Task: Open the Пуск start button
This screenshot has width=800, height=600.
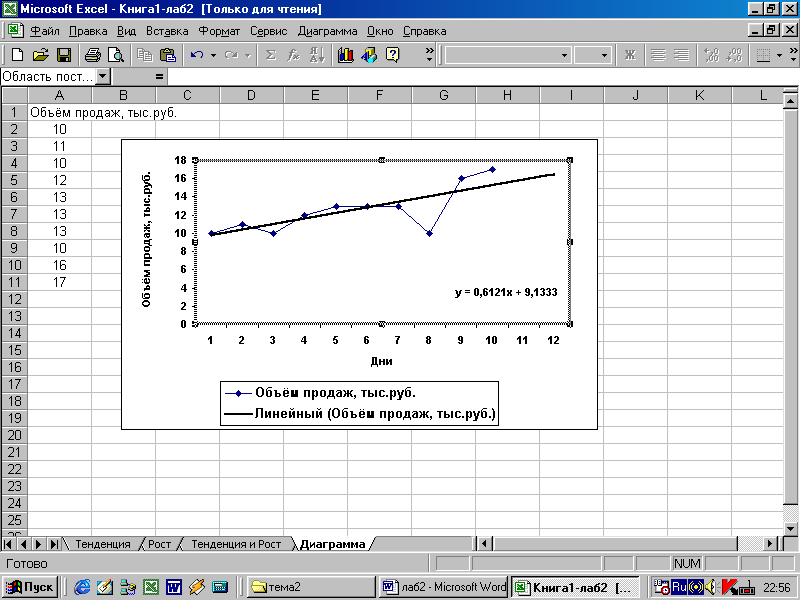Action: coord(31,587)
